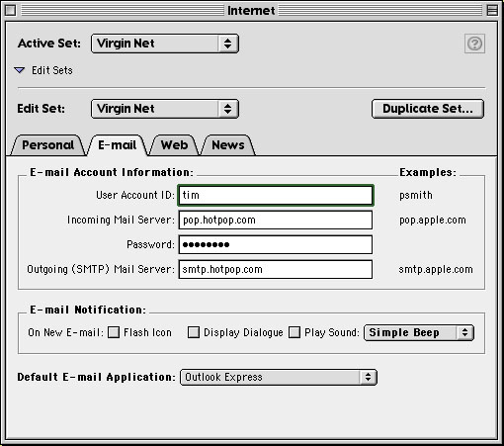Open the Active Set popup menu
504x446 pixels.
[x=165, y=44]
